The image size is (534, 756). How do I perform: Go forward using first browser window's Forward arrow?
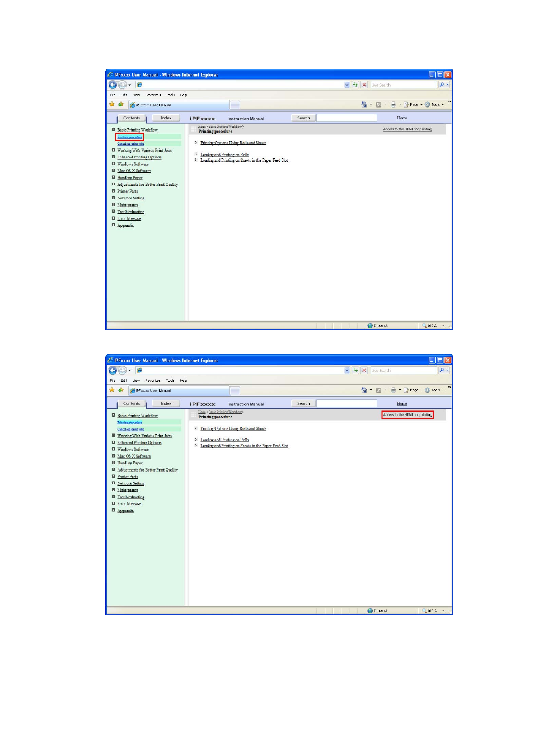click(122, 85)
